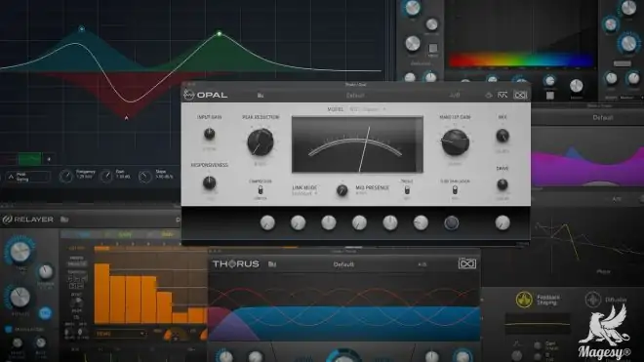Click the round blue button in Relayer
The image size is (644, 362).
[45, 313]
